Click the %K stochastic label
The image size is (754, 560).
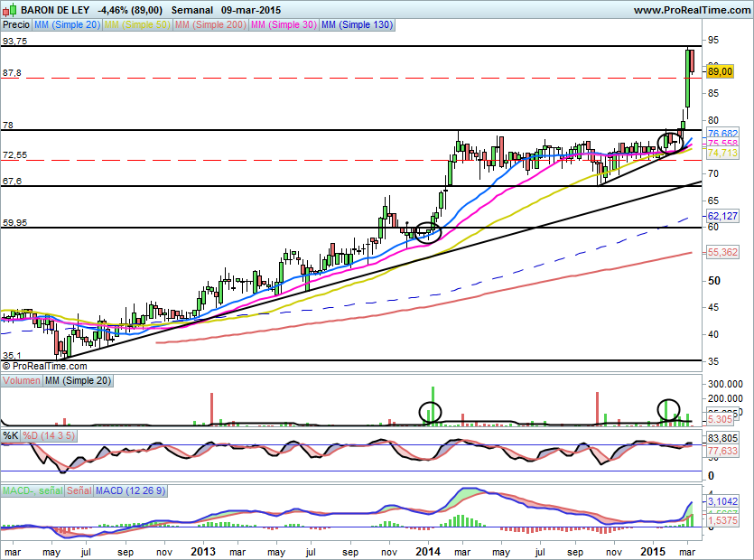tap(11, 436)
